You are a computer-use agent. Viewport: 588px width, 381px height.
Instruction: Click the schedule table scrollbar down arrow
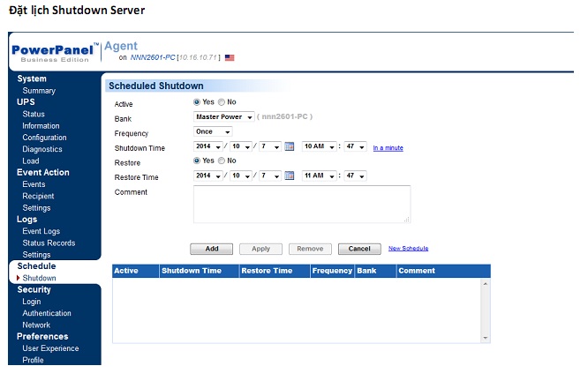[486, 337]
